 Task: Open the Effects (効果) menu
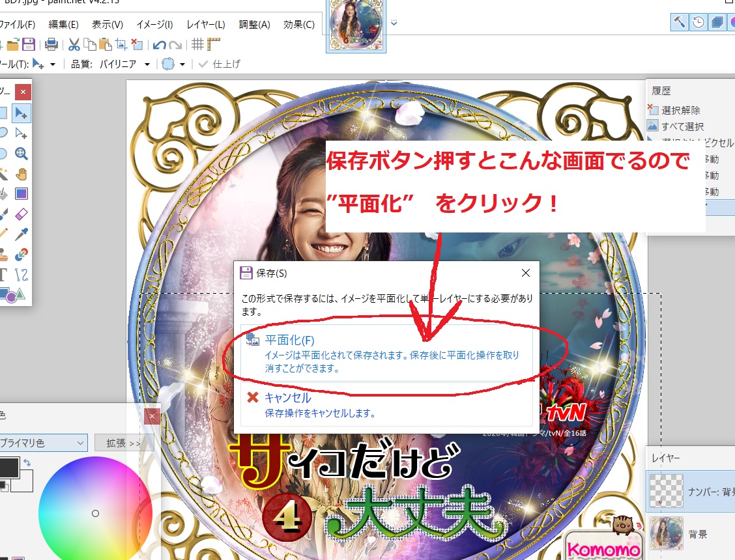tap(299, 25)
